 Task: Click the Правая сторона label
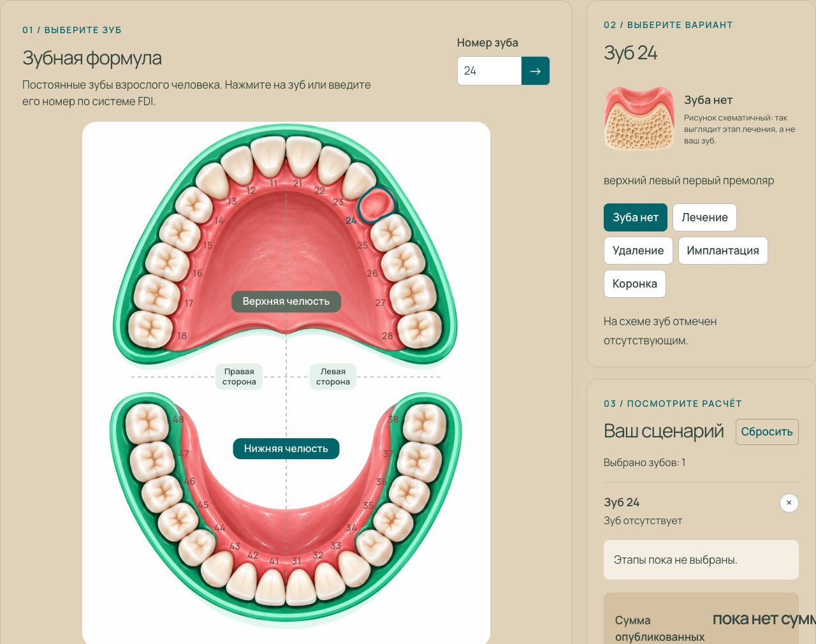point(239,377)
